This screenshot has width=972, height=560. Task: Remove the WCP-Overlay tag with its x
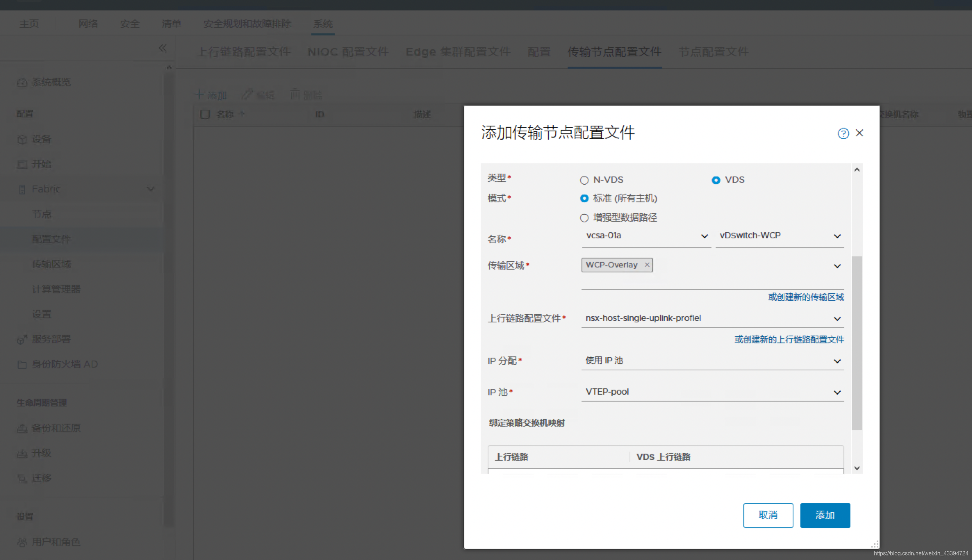(647, 265)
